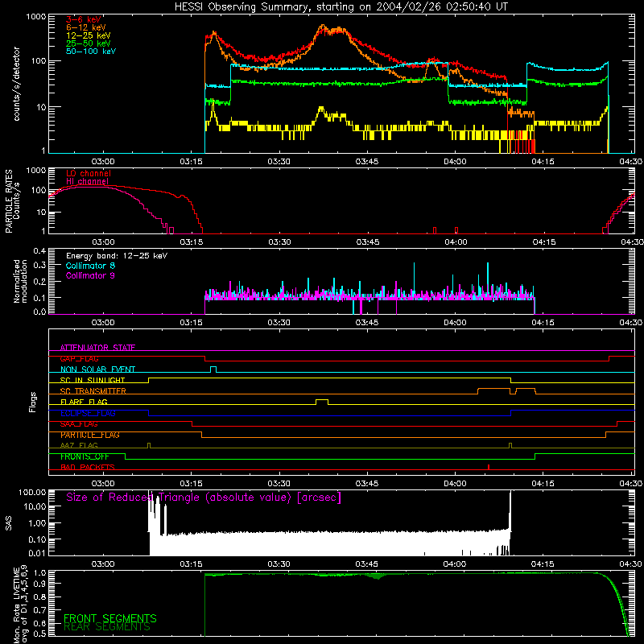
Task: Click the 04:15 tick label under the modulation panel
Action: [543, 323]
